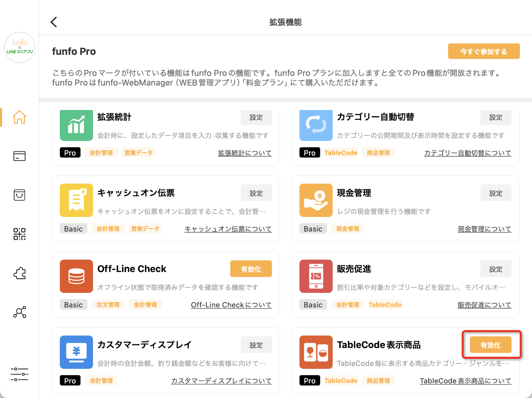Open 設定 for 販売促進
Screen dimensions: 532x398
click(x=496, y=269)
